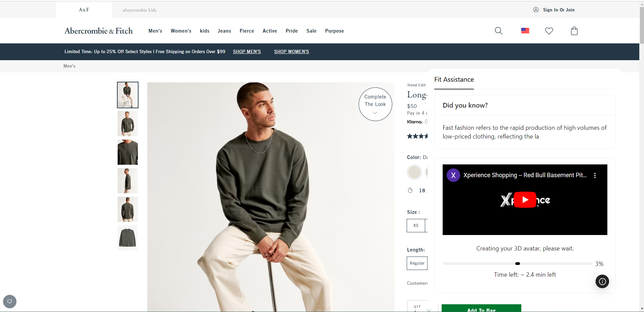This screenshot has height=312, width=644.
Task: Click the 'Time left: ~ 2.4 min left' text
Action: coord(525,275)
